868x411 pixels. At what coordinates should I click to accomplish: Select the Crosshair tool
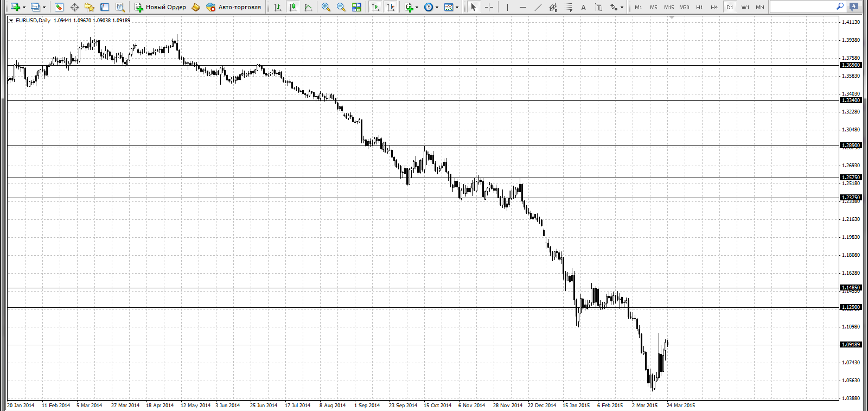click(x=489, y=7)
